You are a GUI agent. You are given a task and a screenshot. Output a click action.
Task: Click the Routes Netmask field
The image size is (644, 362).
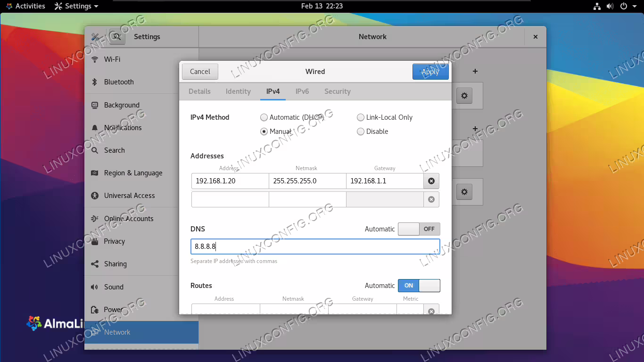tap(294, 310)
